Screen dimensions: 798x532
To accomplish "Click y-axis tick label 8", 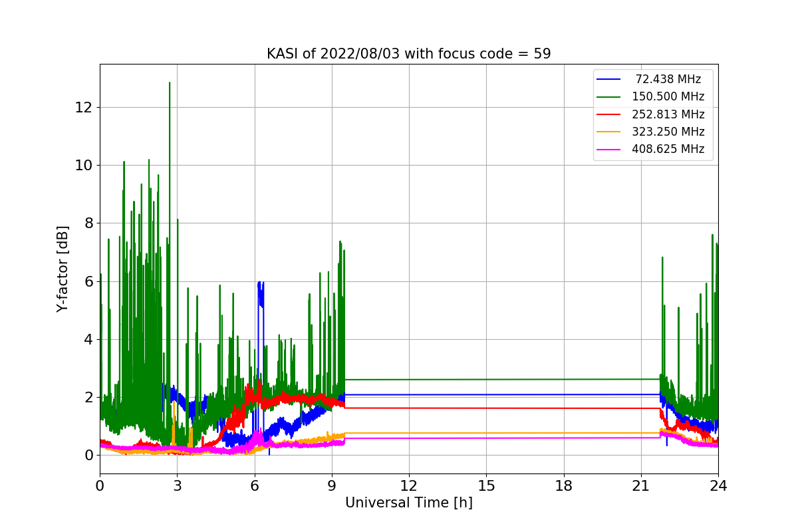I will point(88,223).
